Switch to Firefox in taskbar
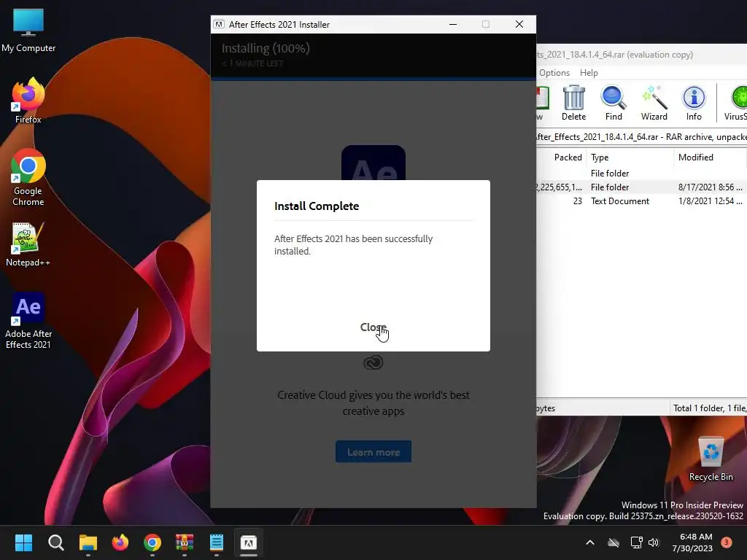747x560 pixels. 120,542
